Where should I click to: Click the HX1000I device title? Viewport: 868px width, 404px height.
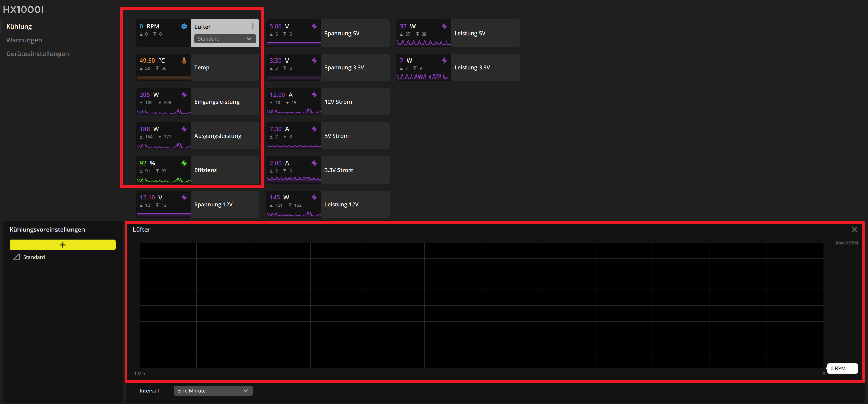coord(23,10)
